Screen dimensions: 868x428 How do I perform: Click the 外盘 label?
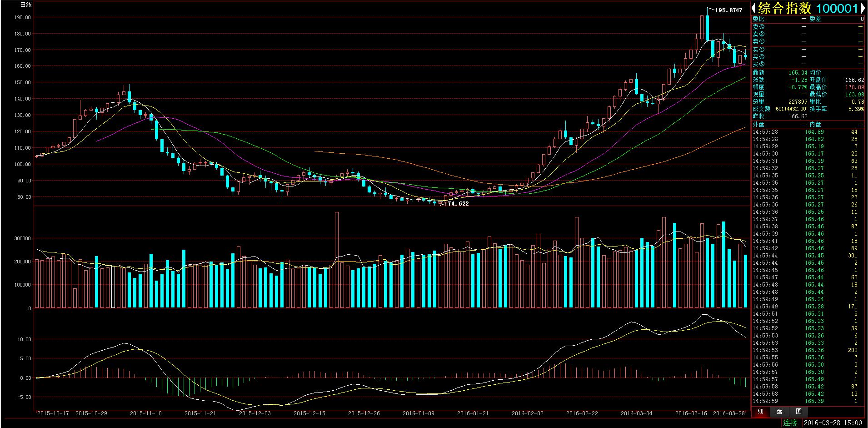tap(758, 124)
